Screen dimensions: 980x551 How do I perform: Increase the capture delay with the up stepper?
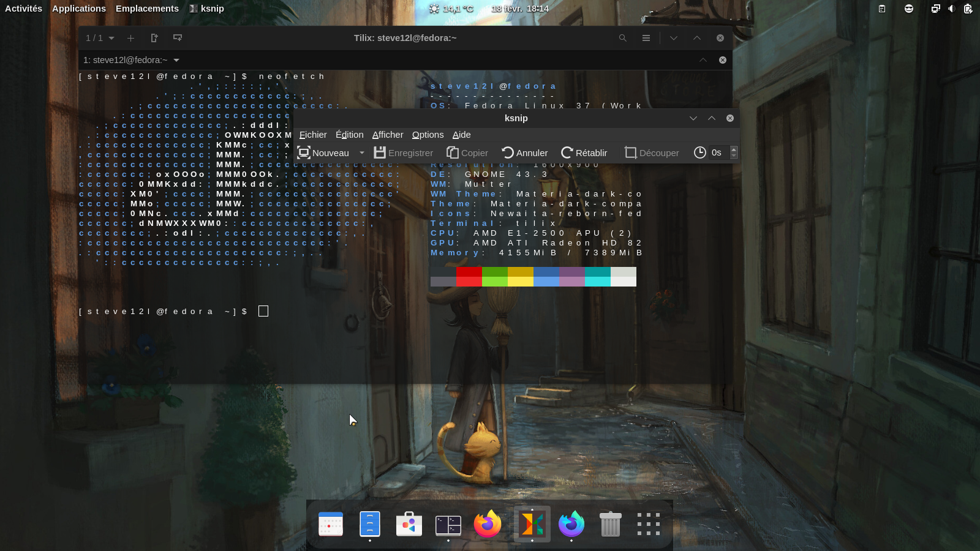coord(734,149)
